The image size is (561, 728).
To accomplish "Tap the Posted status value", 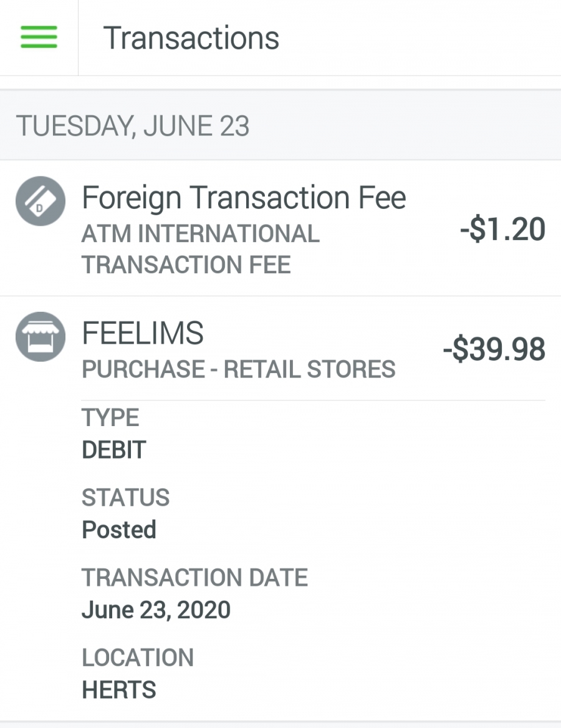I will 119,530.
